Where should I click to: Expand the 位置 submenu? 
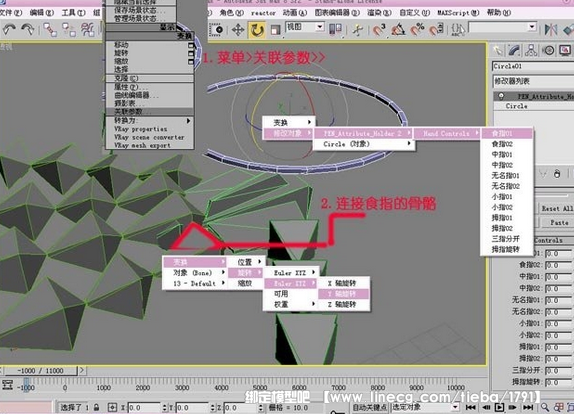tap(245, 262)
